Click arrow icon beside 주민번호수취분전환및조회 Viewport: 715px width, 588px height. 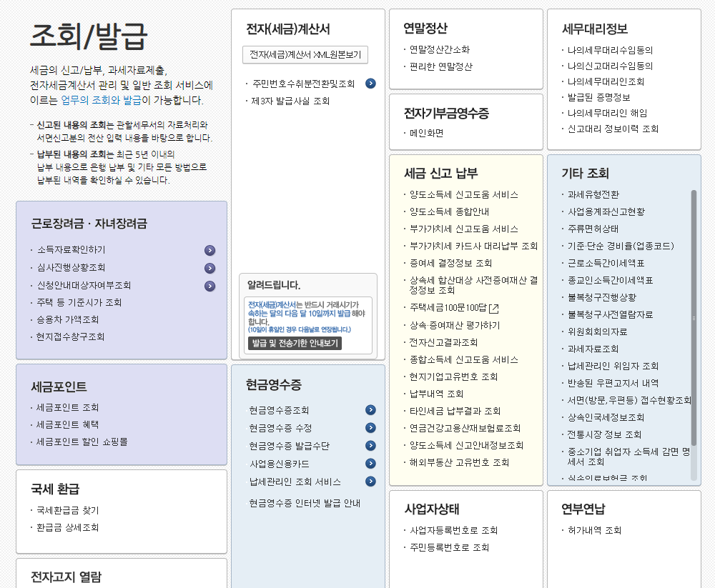(370, 84)
